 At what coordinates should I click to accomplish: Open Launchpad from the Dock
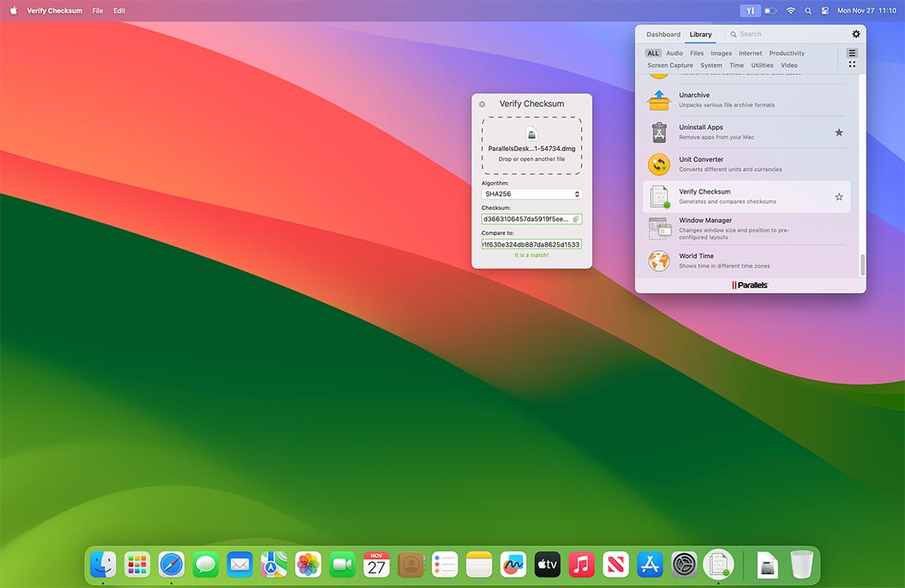pos(136,564)
